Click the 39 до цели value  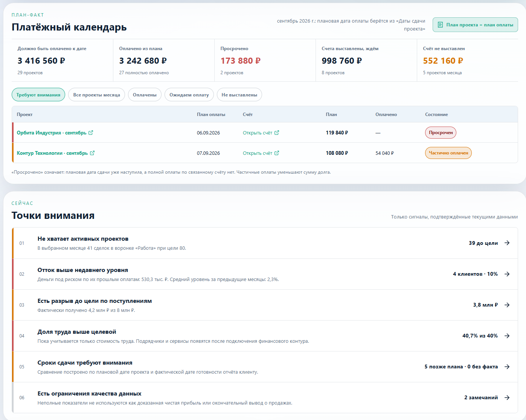[483, 243]
